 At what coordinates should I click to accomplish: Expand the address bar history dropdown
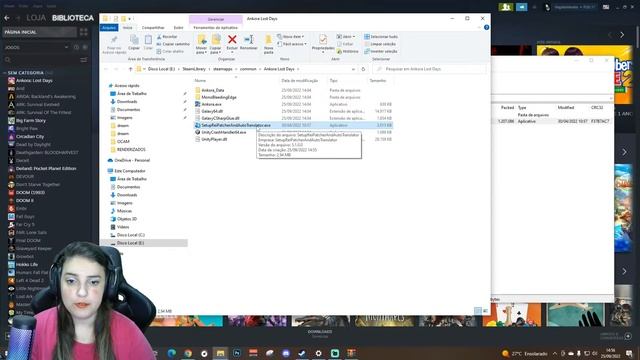point(353,69)
